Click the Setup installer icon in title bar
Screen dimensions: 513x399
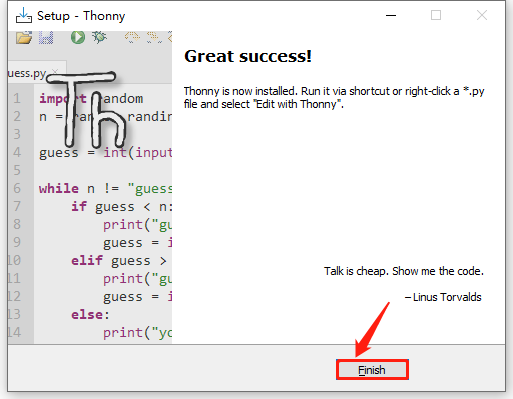(24, 15)
